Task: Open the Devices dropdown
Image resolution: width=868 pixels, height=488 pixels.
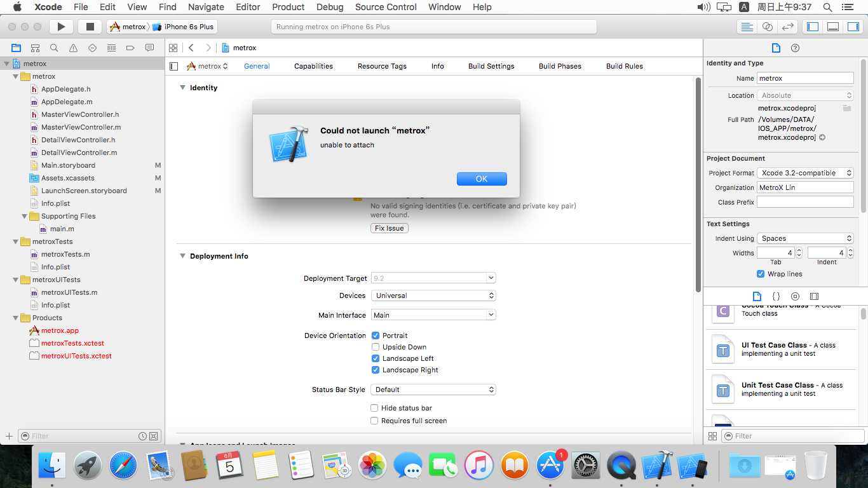Action: click(433, 295)
